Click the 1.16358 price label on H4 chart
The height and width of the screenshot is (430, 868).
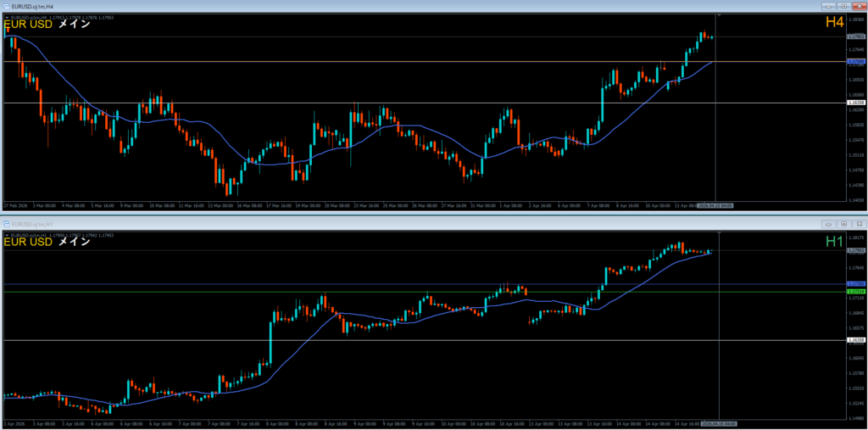click(x=855, y=103)
